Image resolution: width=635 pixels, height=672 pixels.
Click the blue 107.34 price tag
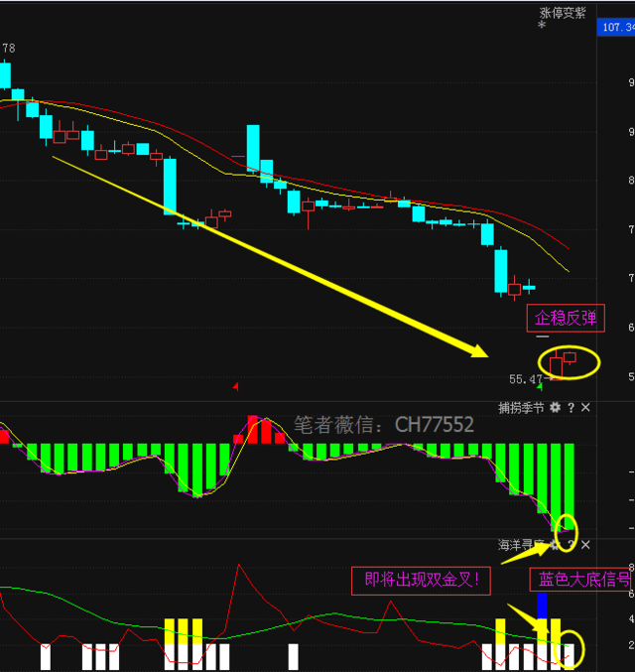click(616, 28)
